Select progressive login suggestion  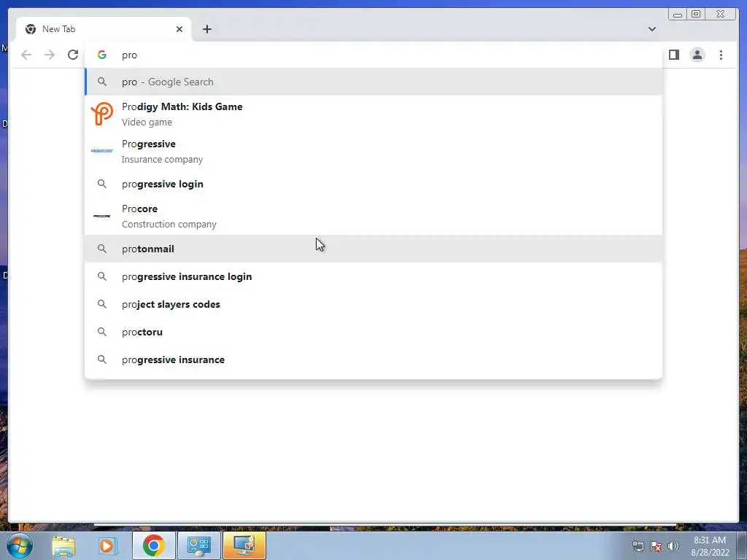tap(373, 184)
